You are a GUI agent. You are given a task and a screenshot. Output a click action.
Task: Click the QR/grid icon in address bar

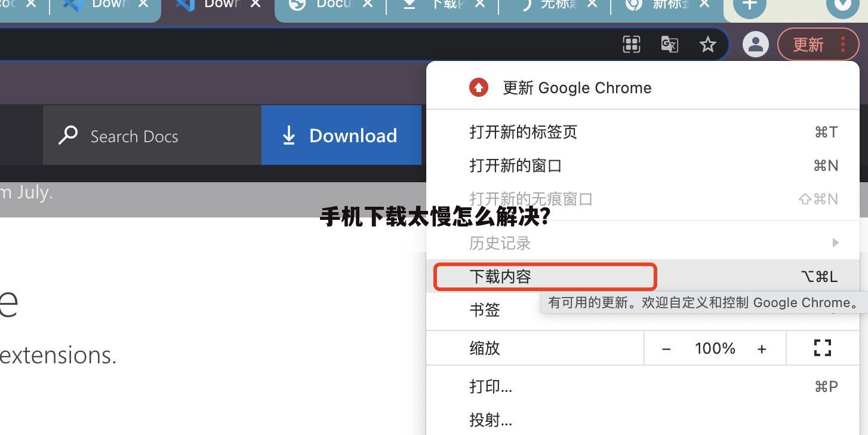tap(632, 44)
